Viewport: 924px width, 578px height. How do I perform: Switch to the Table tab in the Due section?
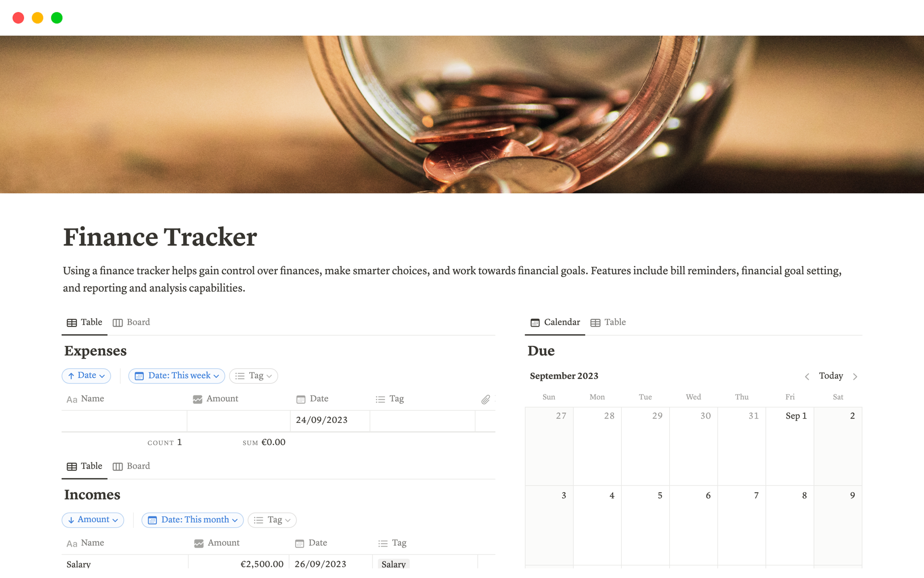pos(615,323)
